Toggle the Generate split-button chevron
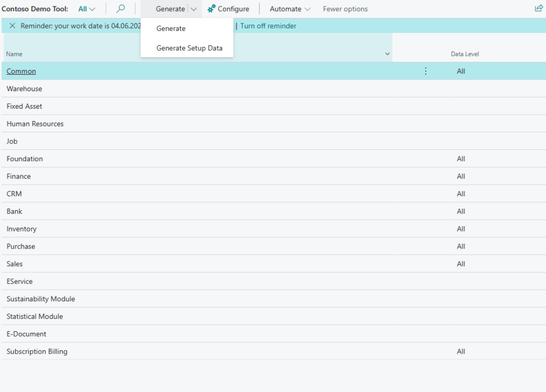The width and height of the screenshot is (546, 392). click(x=194, y=9)
